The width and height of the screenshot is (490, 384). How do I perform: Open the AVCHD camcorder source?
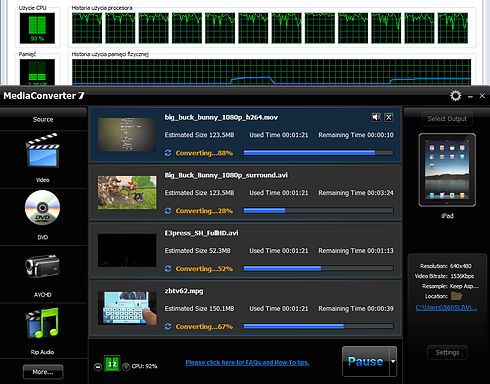(x=42, y=266)
